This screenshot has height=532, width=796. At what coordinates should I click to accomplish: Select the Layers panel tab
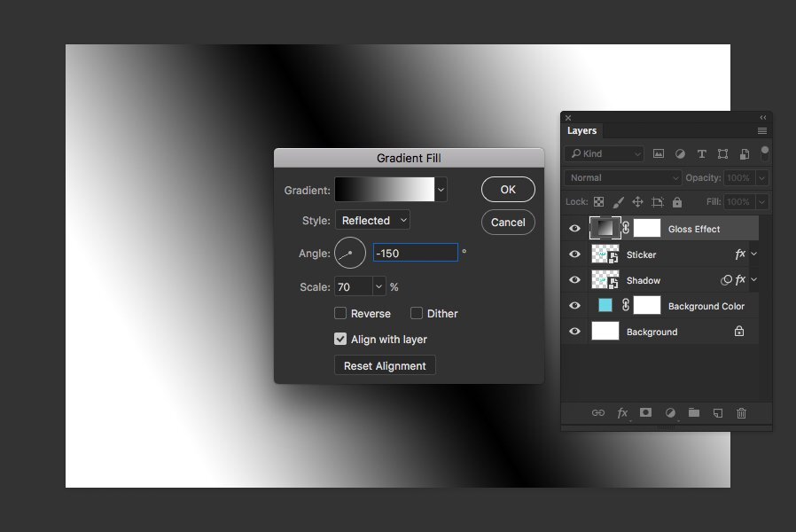pyautogui.click(x=581, y=130)
